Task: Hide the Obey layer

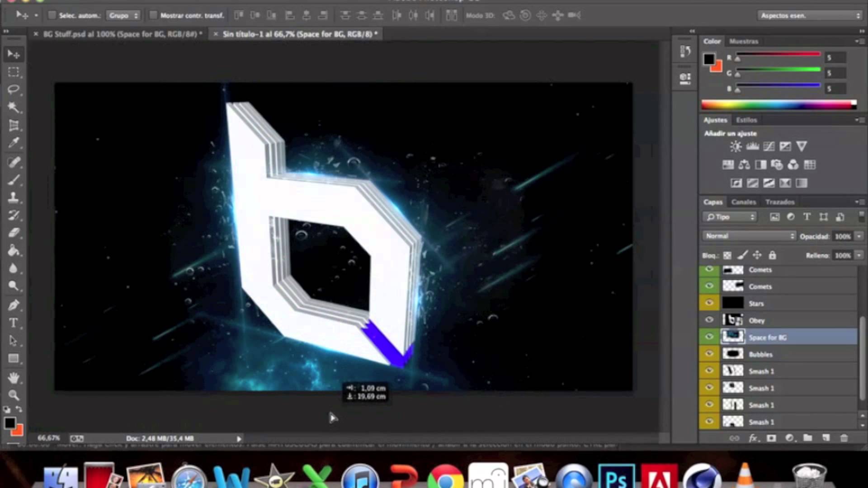Action: tap(709, 320)
